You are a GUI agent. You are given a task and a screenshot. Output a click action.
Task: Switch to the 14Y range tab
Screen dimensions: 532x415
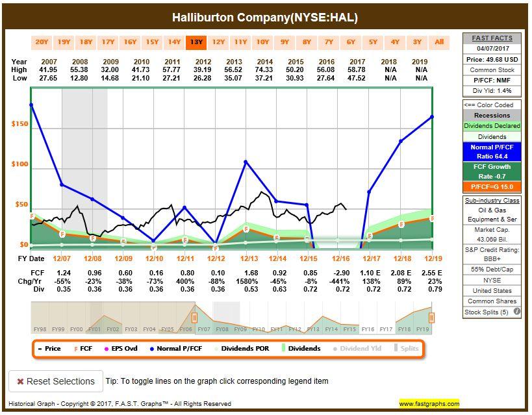(174, 42)
